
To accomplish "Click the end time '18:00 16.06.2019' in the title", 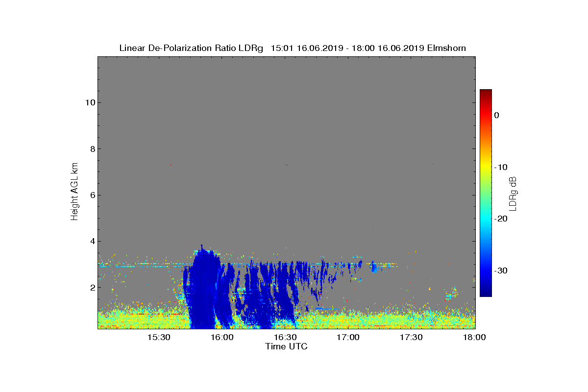I will pos(387,48).
